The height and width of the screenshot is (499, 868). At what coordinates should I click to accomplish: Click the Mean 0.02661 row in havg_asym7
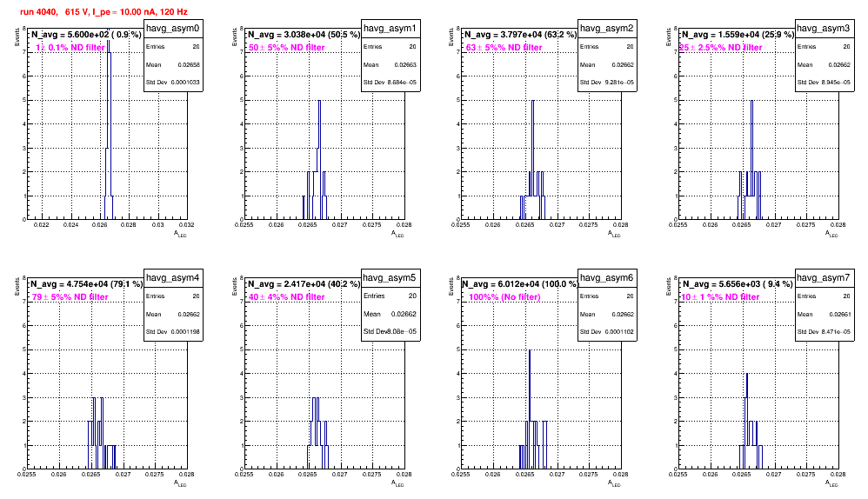[824, 314]
